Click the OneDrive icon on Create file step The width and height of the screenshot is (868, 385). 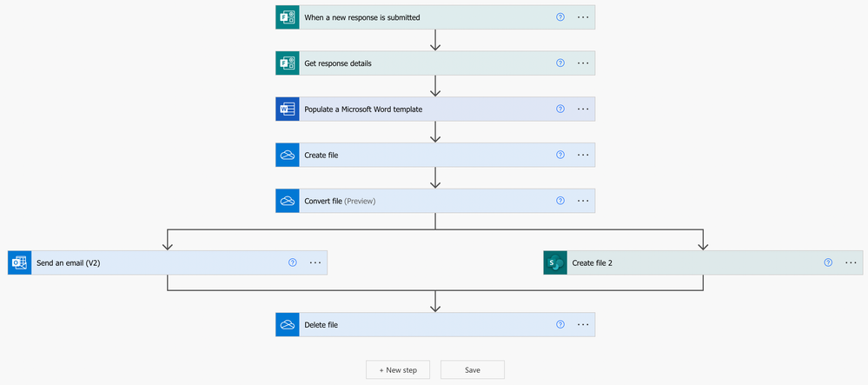[x=288, y=156]
